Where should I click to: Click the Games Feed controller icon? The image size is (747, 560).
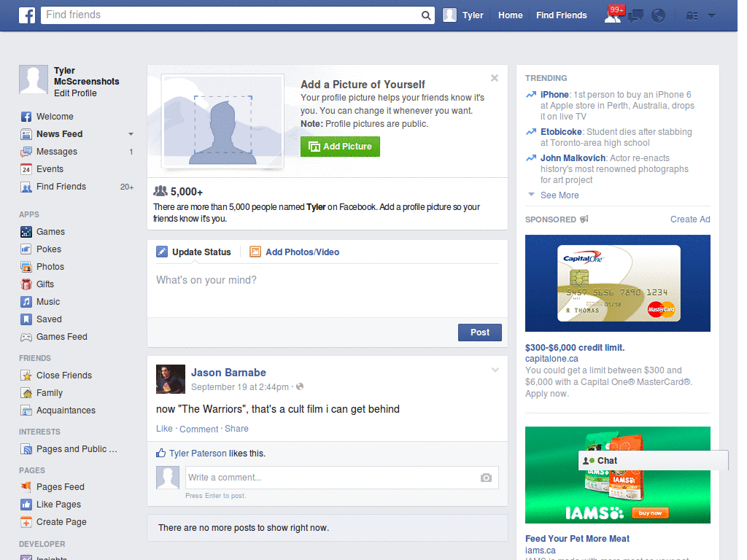tap(26, 337)
